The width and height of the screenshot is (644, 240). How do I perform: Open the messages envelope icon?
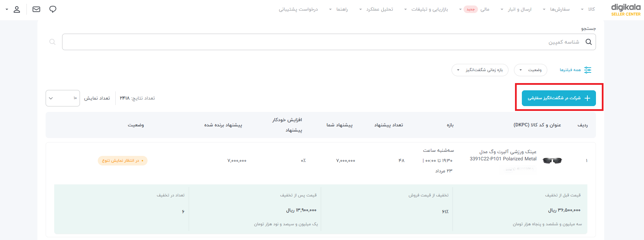[36, 9]
